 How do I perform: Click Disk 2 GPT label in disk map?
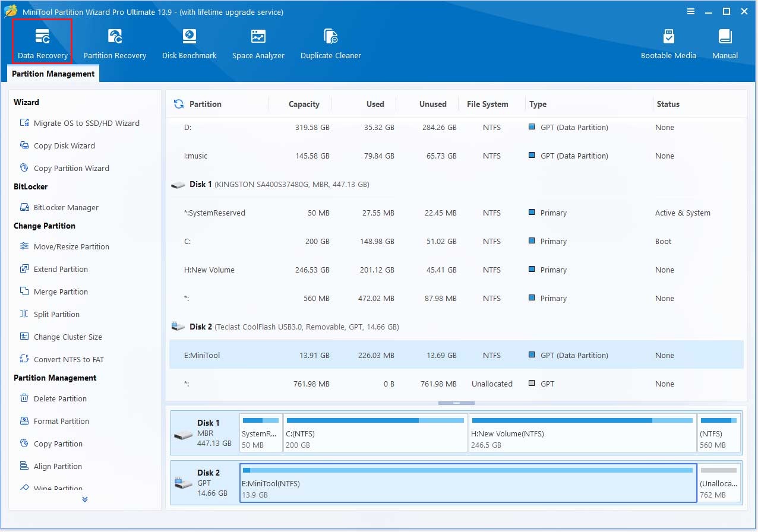coord(204,483)
